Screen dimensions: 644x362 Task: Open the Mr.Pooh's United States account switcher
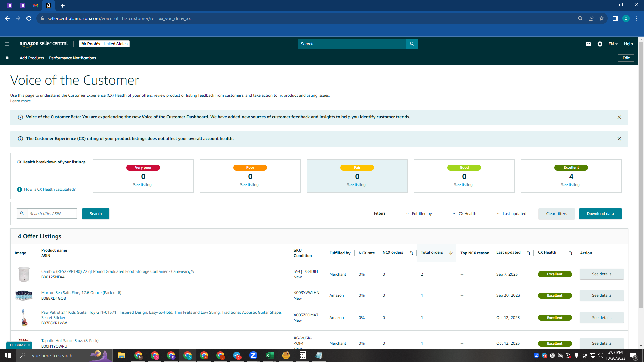coord(105,44)
